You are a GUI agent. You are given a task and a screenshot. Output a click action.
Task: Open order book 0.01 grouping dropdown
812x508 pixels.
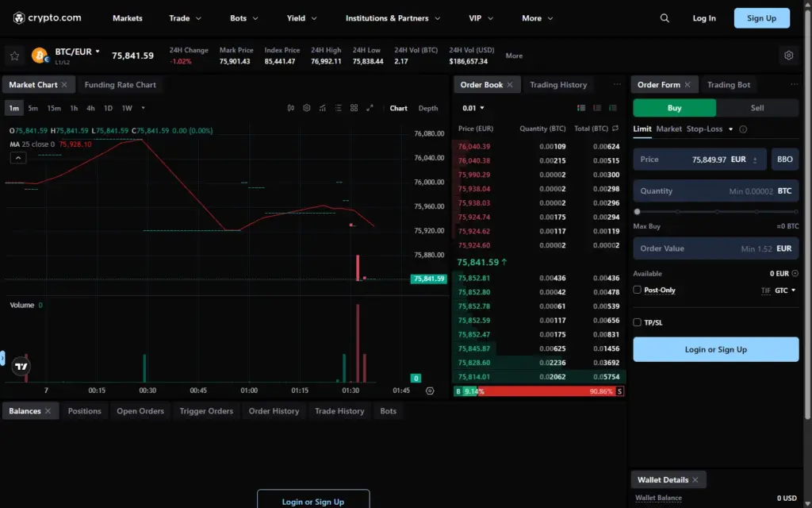pyautogui.click(x=473, y=108)
